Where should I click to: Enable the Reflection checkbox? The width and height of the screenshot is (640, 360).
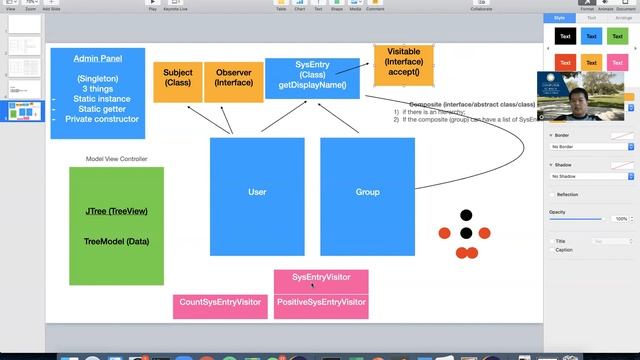(552, 195)
